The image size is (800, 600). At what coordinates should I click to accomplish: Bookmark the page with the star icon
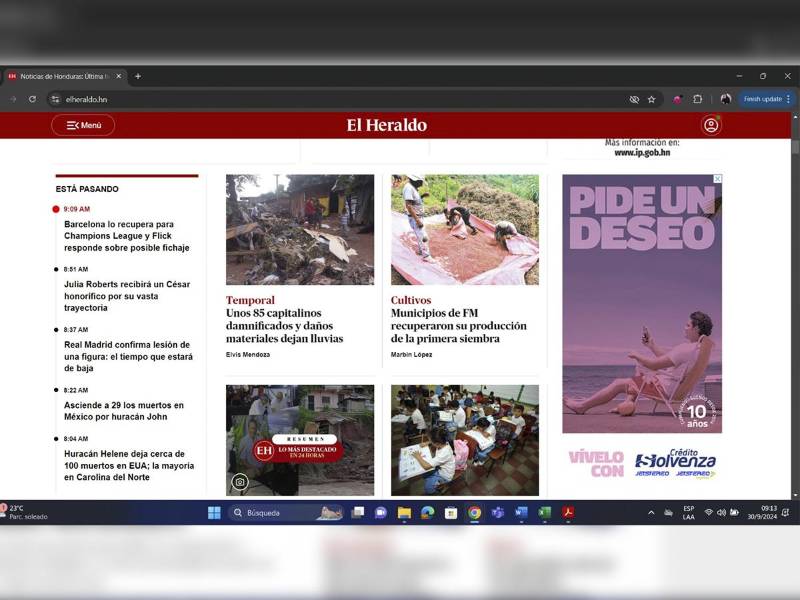tap(652, 99)
